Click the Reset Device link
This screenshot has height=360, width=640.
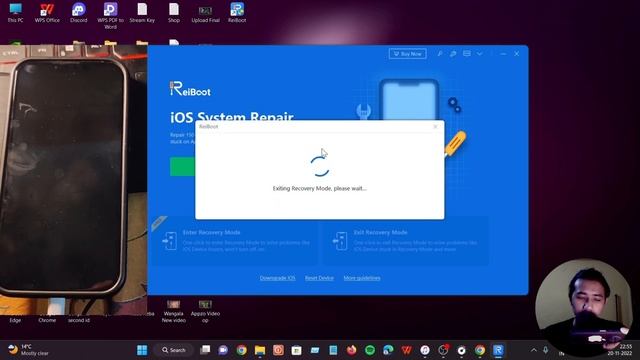pyautogui.click(x=319, y=278)
